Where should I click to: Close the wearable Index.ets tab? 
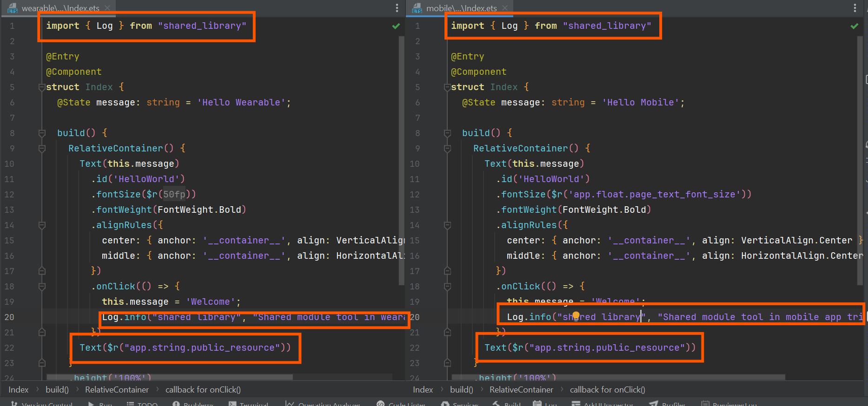pos(108,8)
